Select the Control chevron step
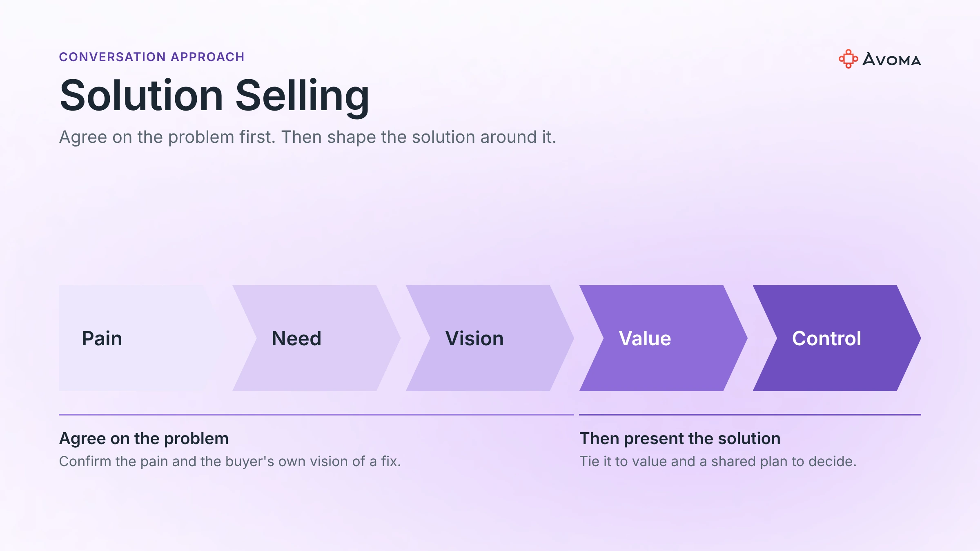 (837, 338)
